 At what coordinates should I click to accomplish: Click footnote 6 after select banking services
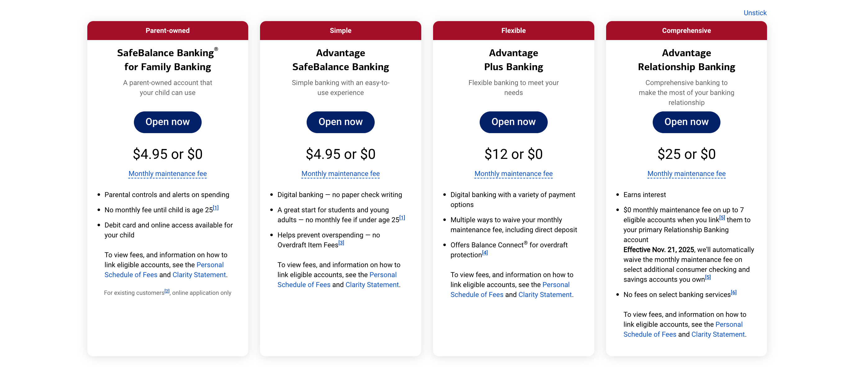click(733, 293)
